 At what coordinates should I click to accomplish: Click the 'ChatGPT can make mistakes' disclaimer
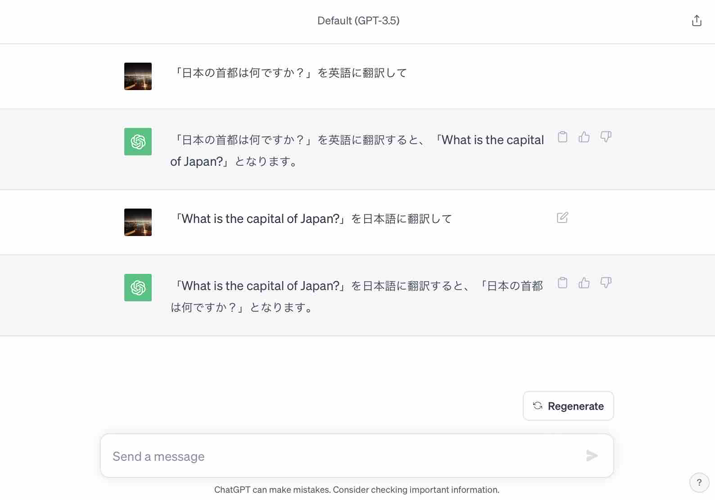pos(357,490)
